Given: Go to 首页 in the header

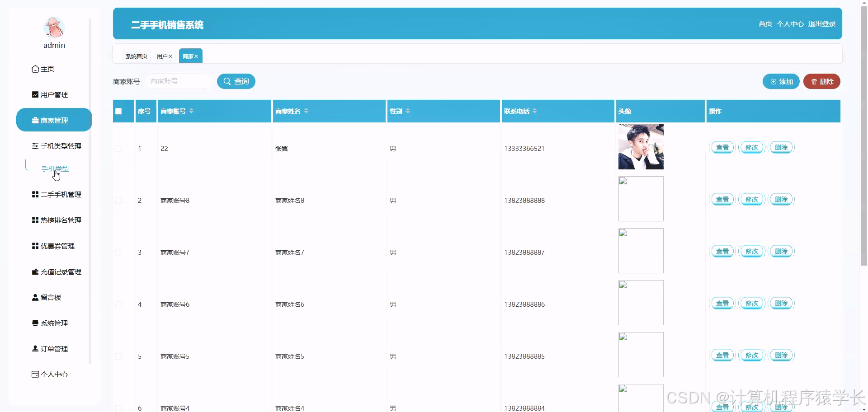Looking at the screenshot, I should (765, 24).
